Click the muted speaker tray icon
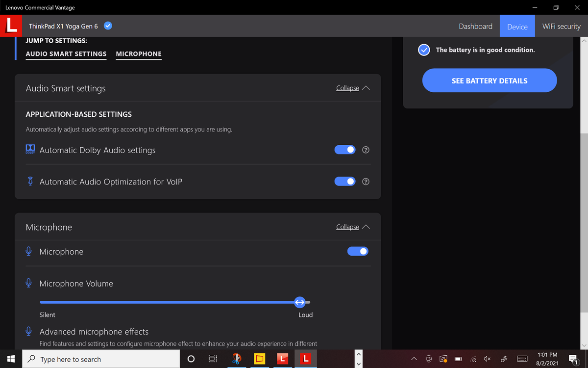Screen dimensions: 588x368 tap(488, 359)
